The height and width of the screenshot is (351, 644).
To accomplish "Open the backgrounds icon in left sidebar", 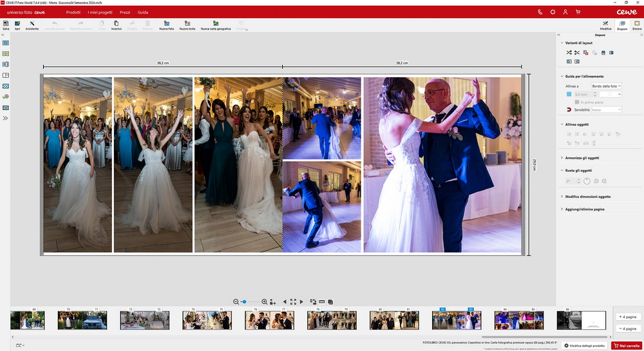I will (x=6, y=86).
